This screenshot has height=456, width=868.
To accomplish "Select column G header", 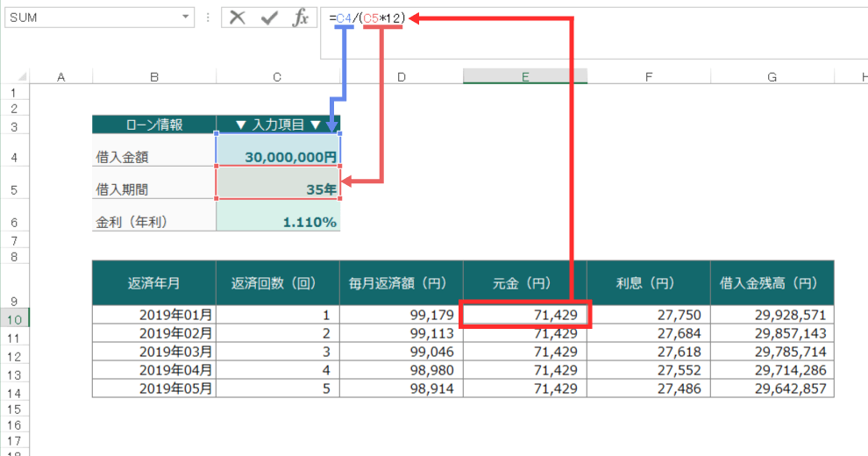I will click(x=772, y=77).
